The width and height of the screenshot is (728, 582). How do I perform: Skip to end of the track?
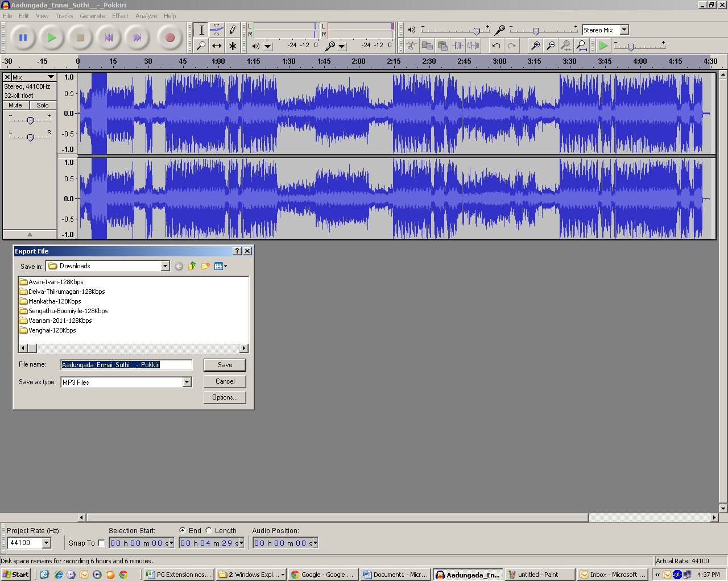pos(137,38)
